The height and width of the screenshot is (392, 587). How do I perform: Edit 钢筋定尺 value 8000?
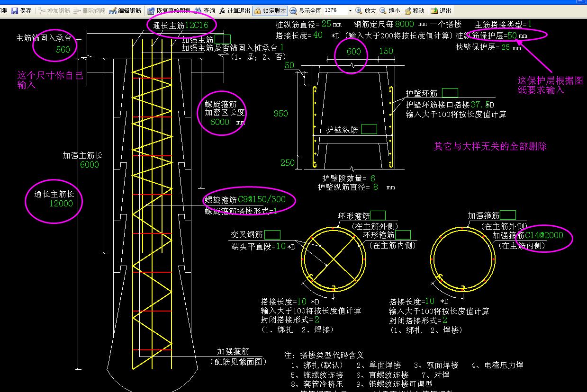405,24
